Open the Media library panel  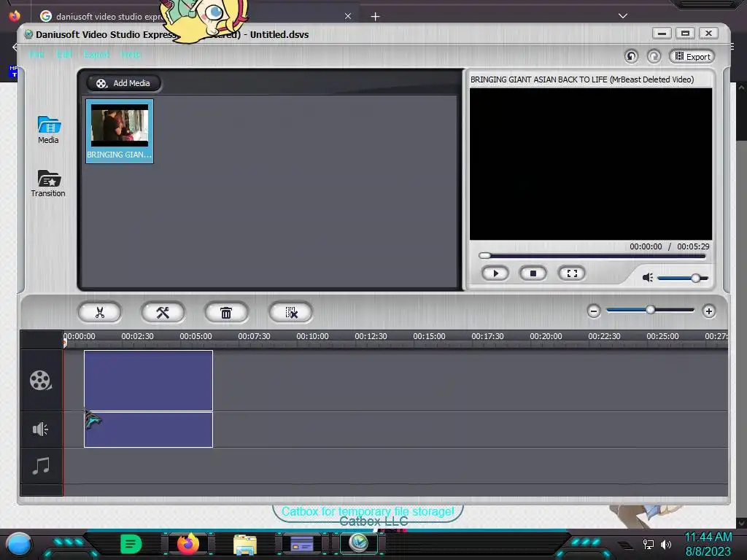pyautogui.click(x=48, y=130)
